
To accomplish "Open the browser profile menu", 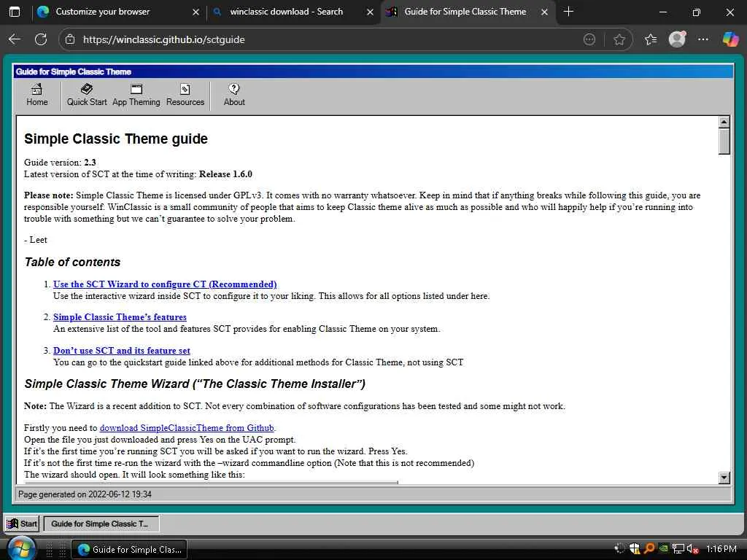I will 677,39.
